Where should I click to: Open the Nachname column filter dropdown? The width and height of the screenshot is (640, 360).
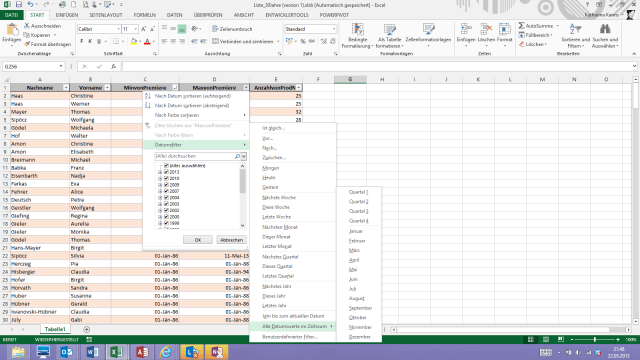pos(66,88)
